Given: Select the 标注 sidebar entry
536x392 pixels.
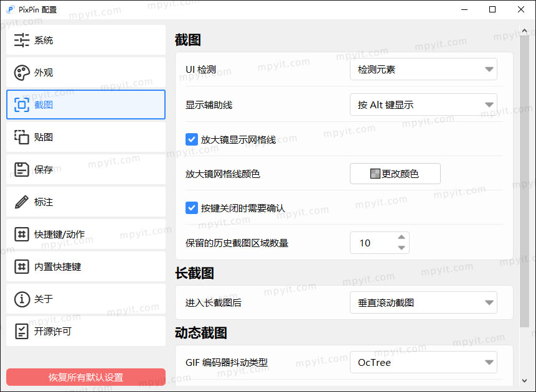Looking at the screenshot, I should coord(86,202).
